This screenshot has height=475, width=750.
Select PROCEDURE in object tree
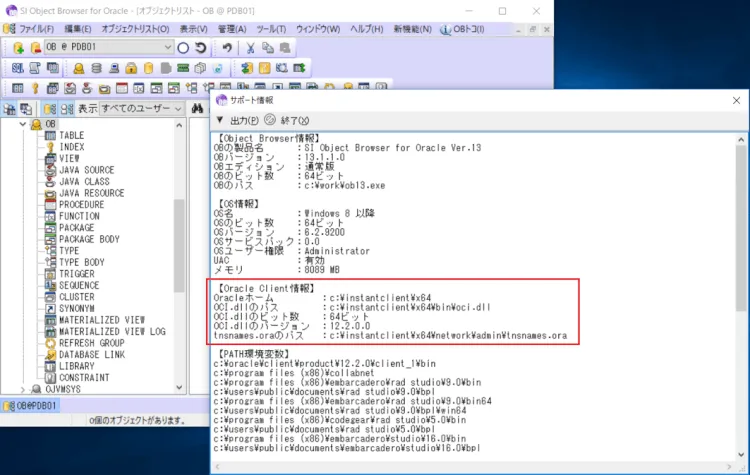[x=81, y=204]
